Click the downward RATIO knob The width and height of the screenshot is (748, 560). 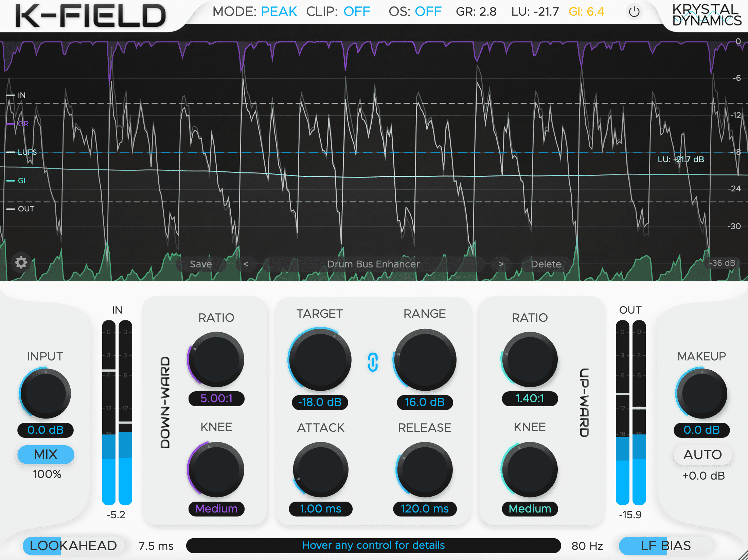[216, 359]
